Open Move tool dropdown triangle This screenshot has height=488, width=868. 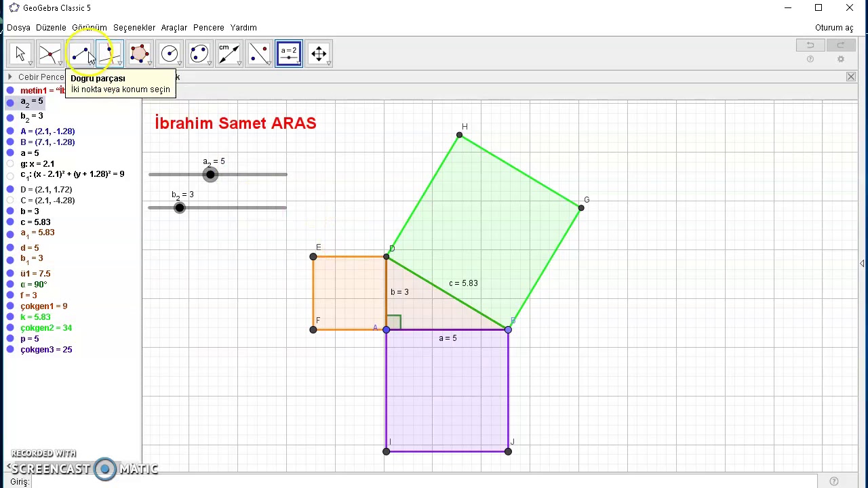(x=30, y=64)
